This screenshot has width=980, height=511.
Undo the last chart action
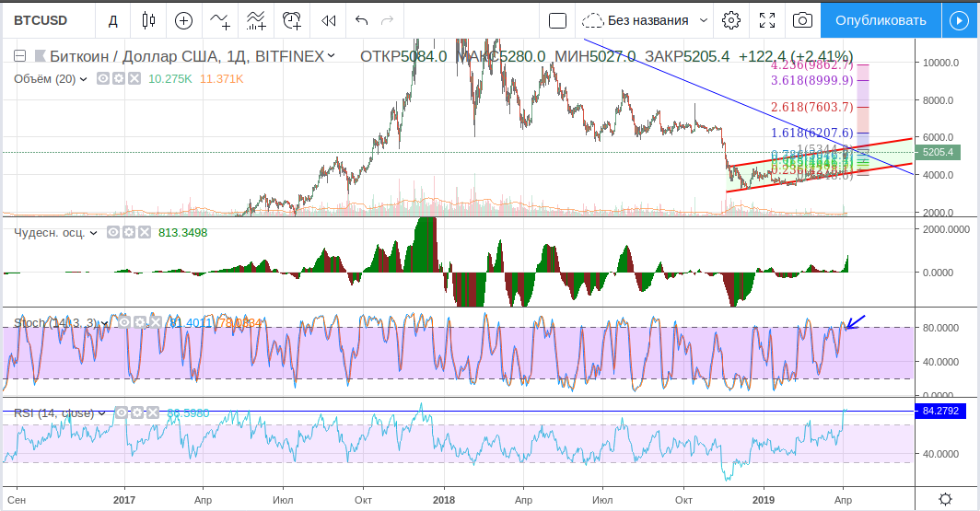click(362, 19)
